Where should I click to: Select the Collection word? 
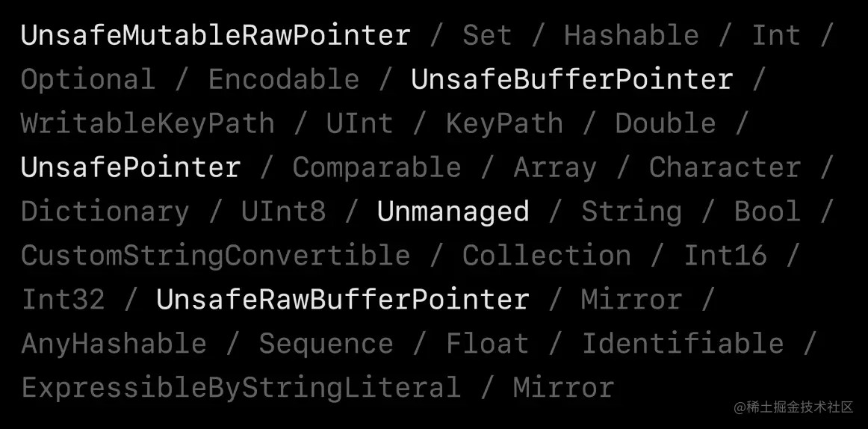click(547, 255)
